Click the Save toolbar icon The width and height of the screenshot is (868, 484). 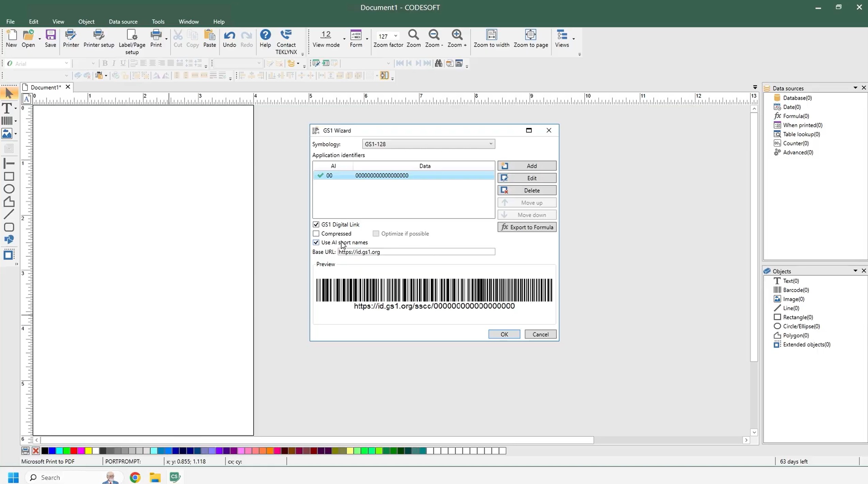[50, 38]
